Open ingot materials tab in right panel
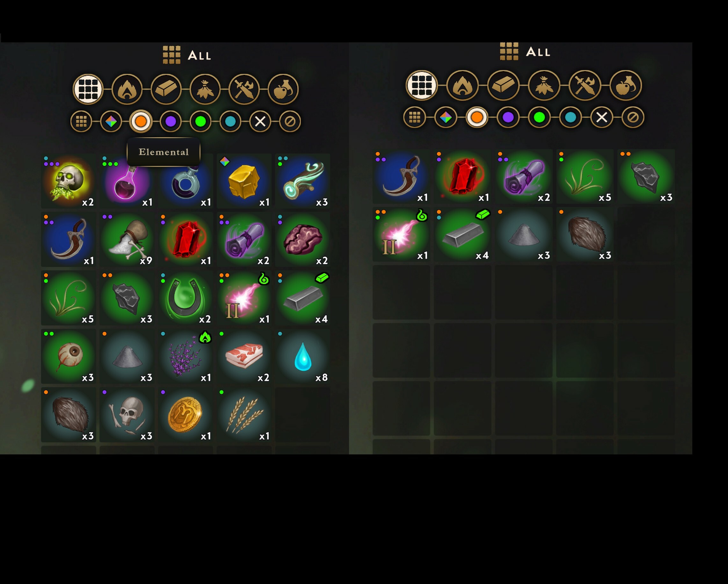 pos(503,85)
